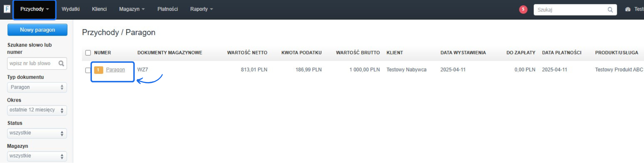Open the Paragon document link
The width and height of the screenshot is (644, 163).
(115, 70)
